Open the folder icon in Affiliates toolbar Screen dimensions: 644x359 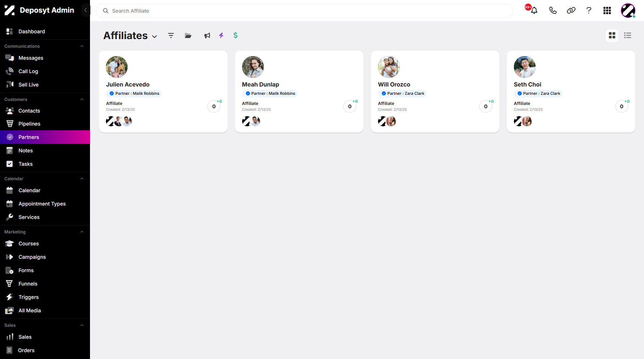click(x=188, y=35)
